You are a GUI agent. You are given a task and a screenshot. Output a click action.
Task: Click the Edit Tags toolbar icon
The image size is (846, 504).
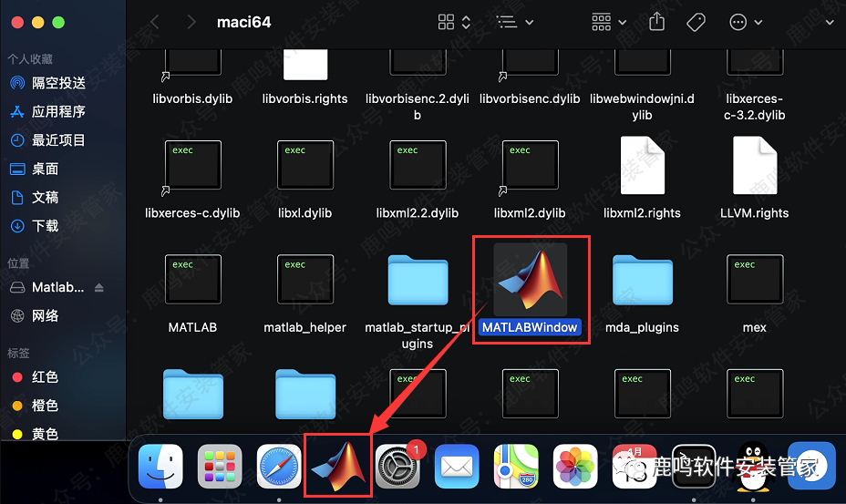click(x=696, y=21)
